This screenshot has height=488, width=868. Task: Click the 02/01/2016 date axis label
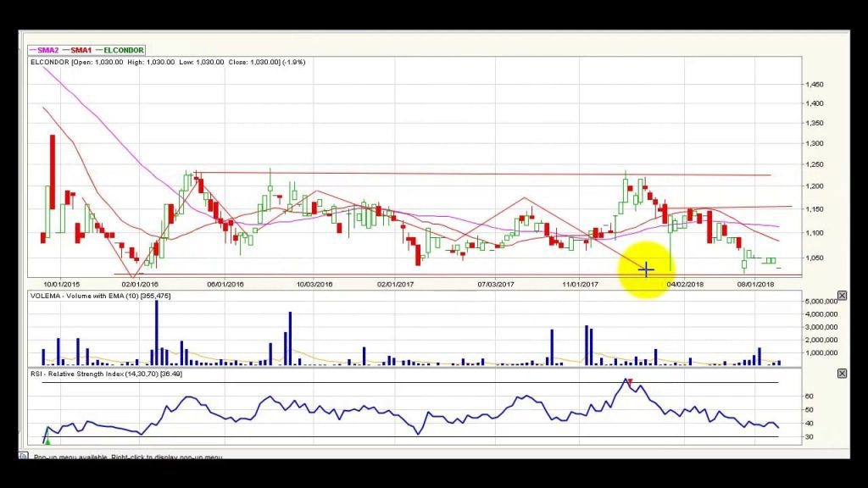(140, 285)
